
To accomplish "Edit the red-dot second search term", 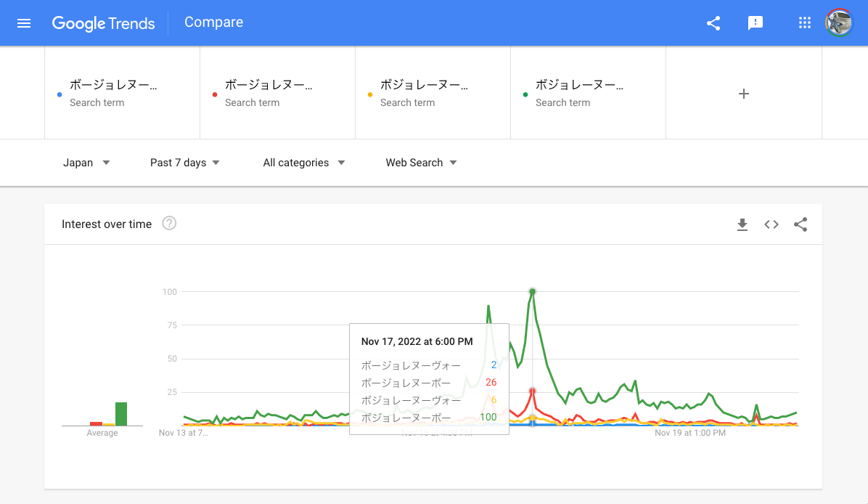I will 269,92.
